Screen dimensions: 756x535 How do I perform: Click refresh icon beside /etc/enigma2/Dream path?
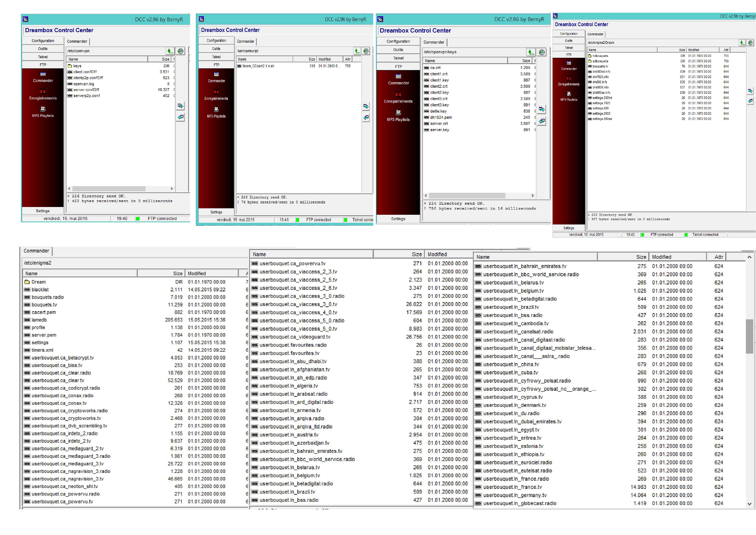tap(750, 43)
